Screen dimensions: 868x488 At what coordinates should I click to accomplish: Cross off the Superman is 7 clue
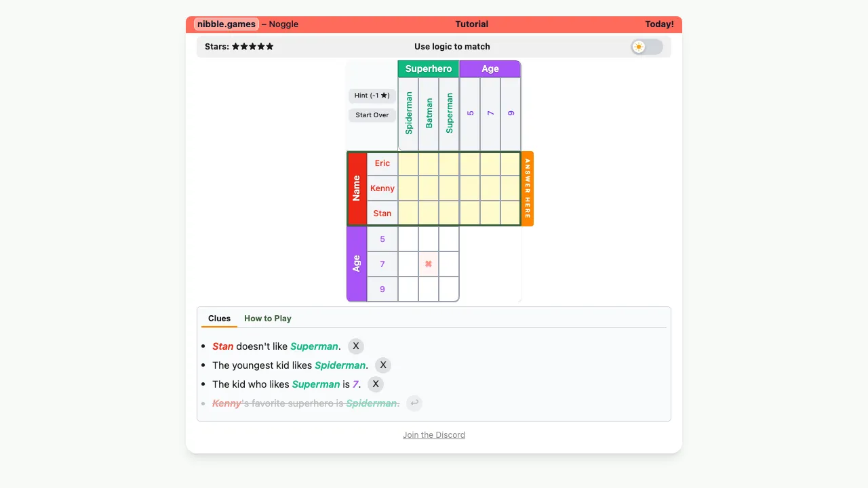click(376, 384)
